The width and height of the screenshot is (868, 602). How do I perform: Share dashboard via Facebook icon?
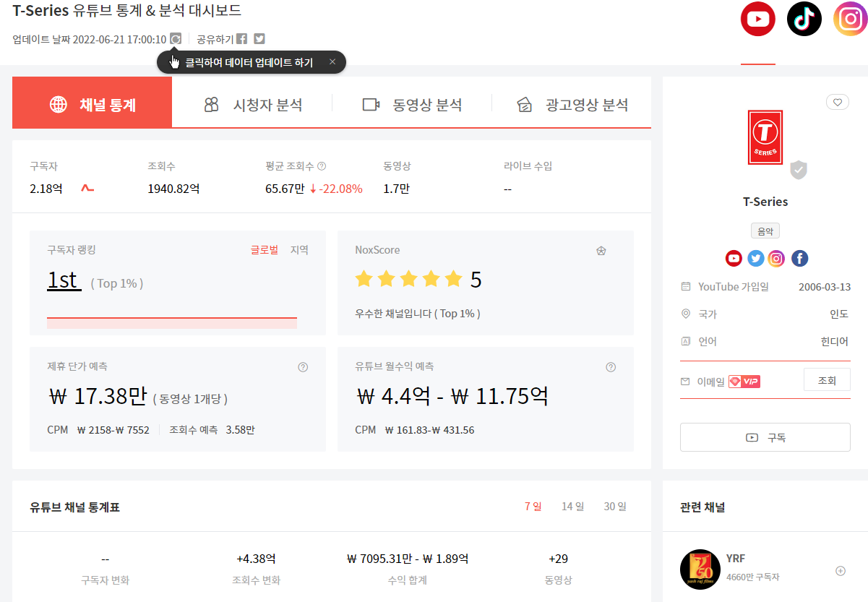[242, 39]
